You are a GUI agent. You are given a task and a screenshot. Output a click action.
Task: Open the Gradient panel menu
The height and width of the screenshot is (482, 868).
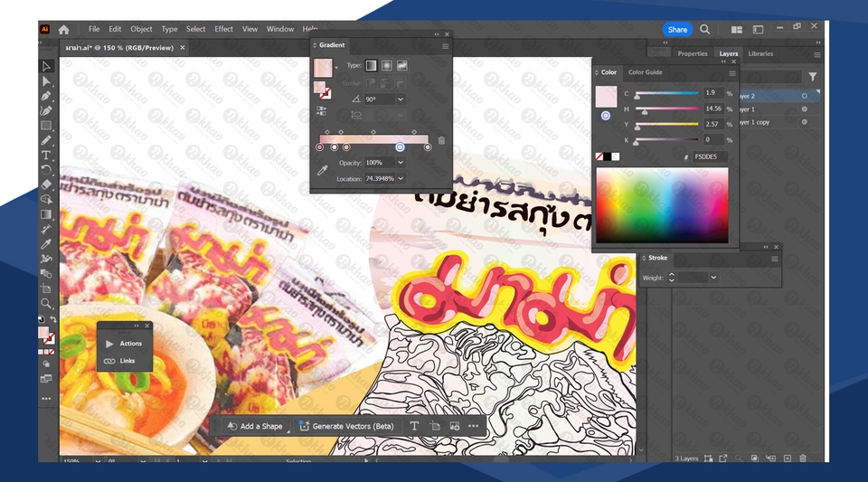[445, 46]
